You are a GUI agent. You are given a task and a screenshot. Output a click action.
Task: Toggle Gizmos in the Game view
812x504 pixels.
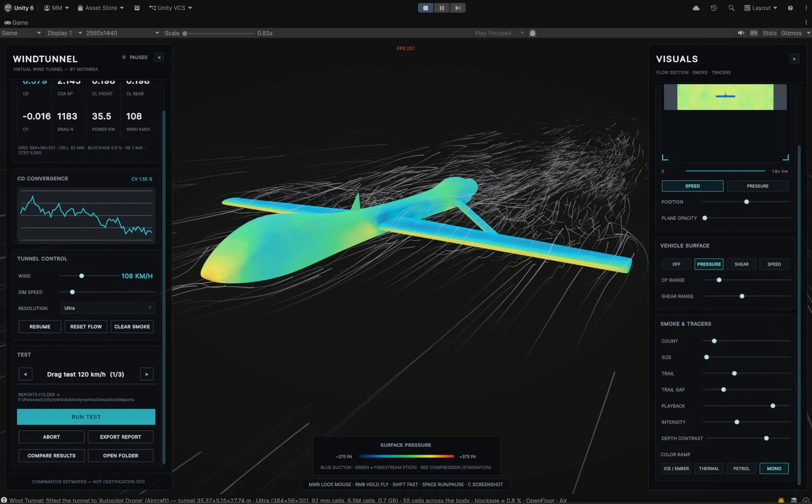pos(791,33)
